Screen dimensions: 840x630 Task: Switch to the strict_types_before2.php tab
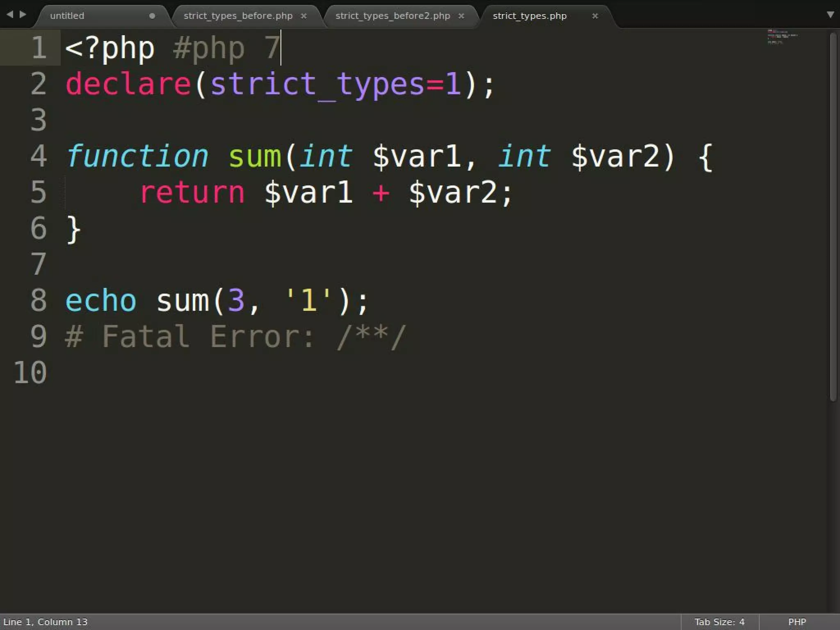pos(392,16)
